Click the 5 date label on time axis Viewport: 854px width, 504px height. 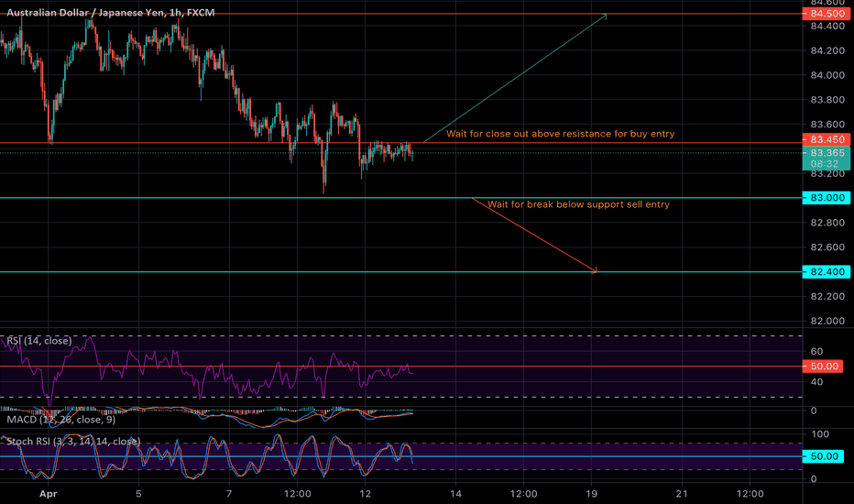pos(138,494)
